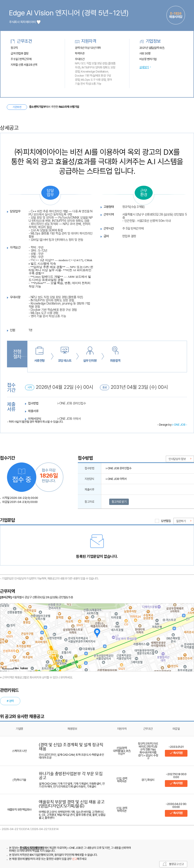Click the 50m scale bar on the map

(x=12, y=668)
